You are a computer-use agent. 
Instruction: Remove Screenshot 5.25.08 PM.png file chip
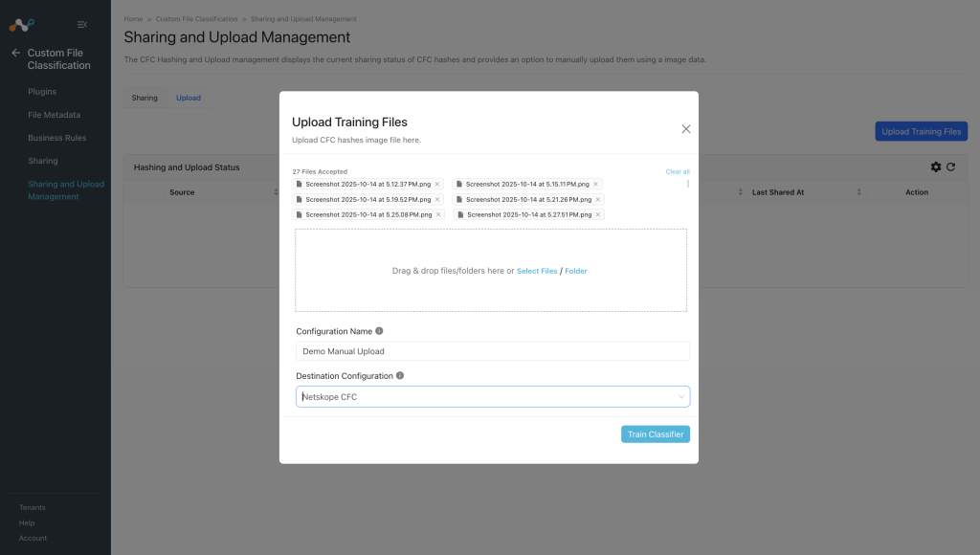(438, 214)
